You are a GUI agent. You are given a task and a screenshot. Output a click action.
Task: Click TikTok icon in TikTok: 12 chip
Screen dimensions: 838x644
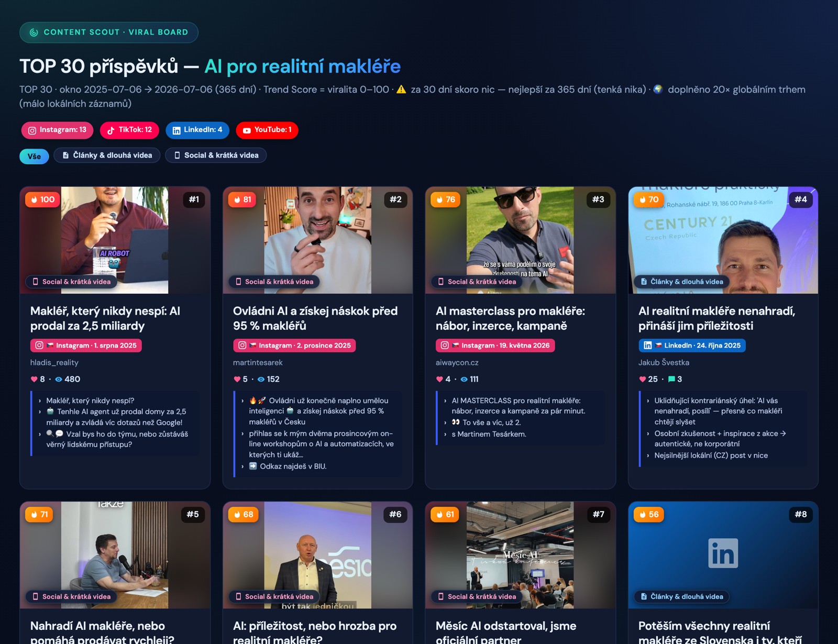pyautogui.click(x=111, y=130)
